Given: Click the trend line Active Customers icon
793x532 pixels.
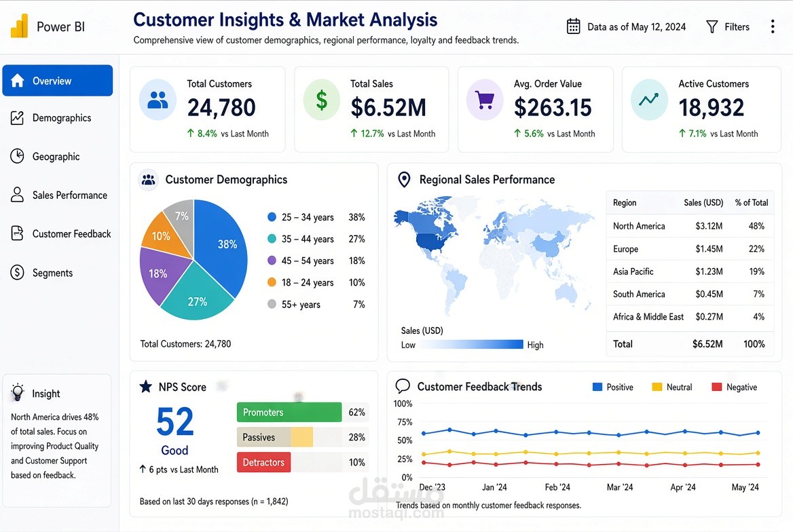Looking at the screenshot, I should [649, 100].
